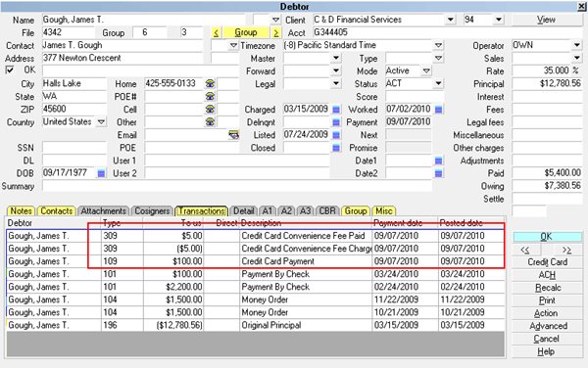Click the email envelope icon
Image resolution: width=588 pixels, height=368 pixels.
(x=233, y=135)
